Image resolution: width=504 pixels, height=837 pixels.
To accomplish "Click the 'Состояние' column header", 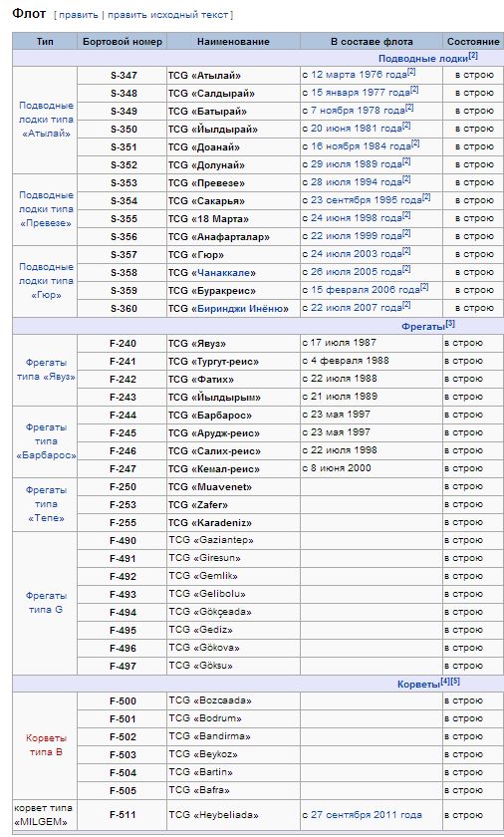I will (473, 42).
